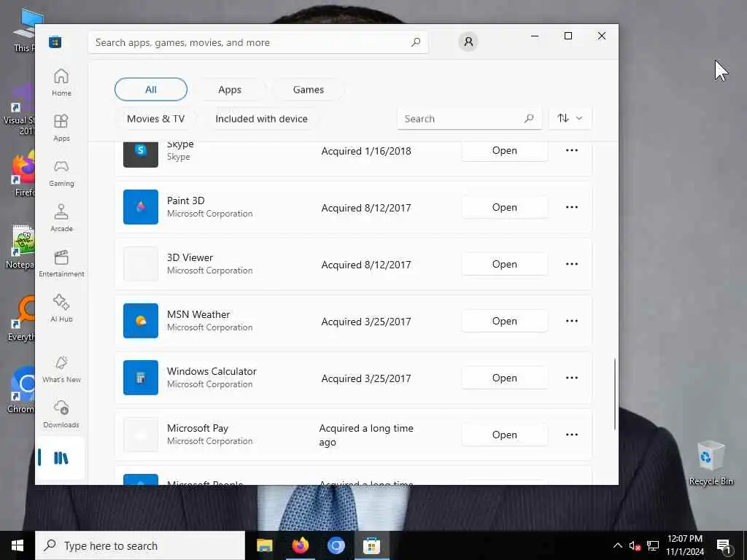Viewport: 747px width, 560px height.
Task: Click the Paint 3D app icon
Action: (x=141, y=206)
